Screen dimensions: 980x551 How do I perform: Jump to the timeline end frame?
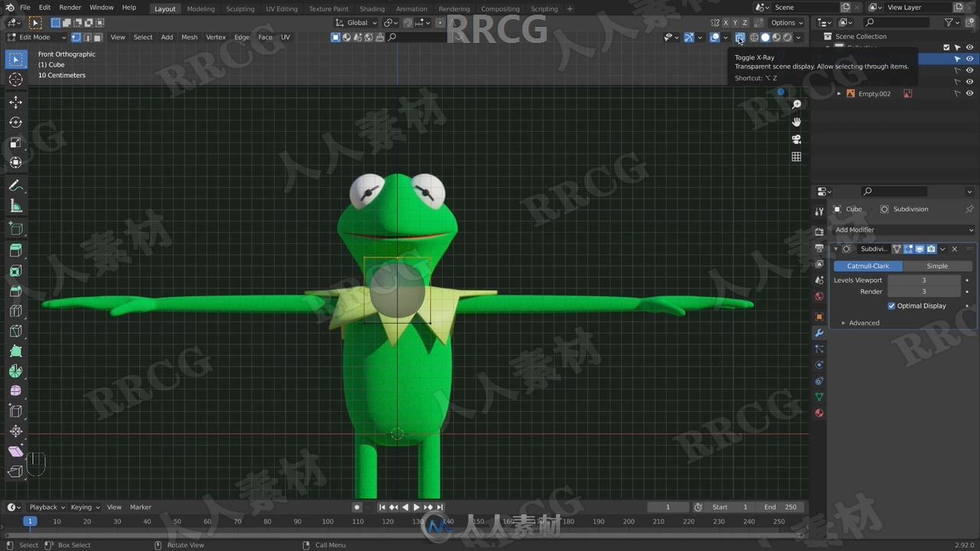pos(439,507)
